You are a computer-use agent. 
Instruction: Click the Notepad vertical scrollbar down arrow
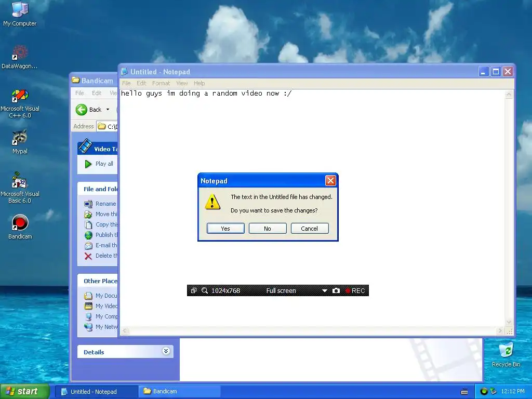509,322
